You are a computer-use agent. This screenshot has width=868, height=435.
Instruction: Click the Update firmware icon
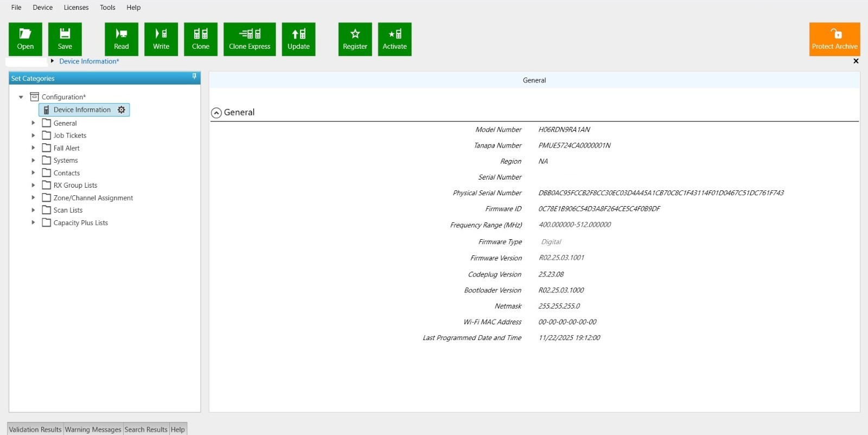[x=298, y=39]
